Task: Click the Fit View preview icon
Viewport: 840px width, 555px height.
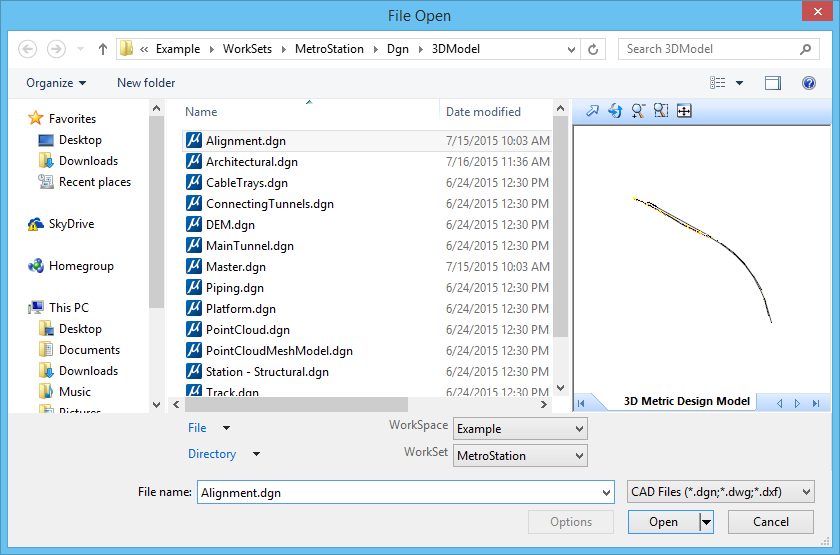Action: pyautogui.click(x=684, y=111)
